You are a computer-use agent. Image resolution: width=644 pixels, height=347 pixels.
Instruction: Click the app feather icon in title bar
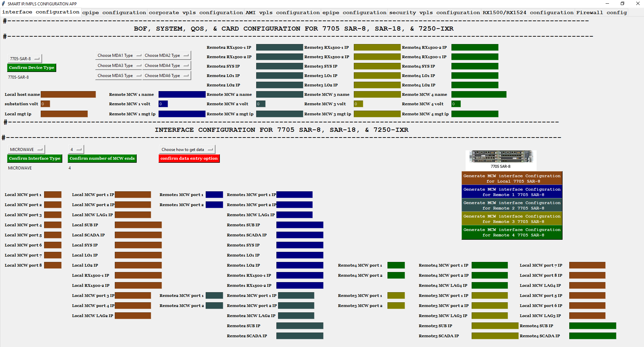(x=4, y=4)
